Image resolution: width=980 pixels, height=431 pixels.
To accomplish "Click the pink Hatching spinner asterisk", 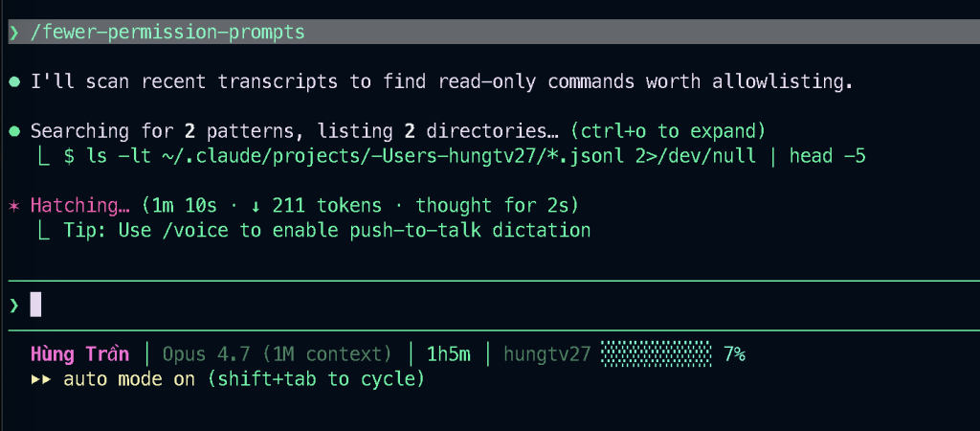I will click(x=14, y=206).
